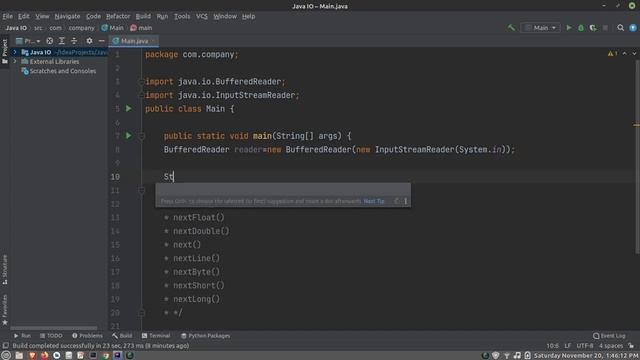Click the 4 spaces indent selector

pyautogui.click(x=611, y=346)
